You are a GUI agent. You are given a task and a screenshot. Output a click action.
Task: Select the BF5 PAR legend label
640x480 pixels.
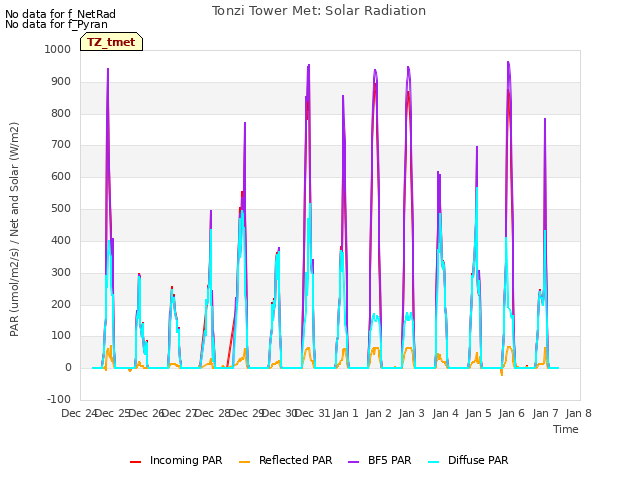coord(390,460)
